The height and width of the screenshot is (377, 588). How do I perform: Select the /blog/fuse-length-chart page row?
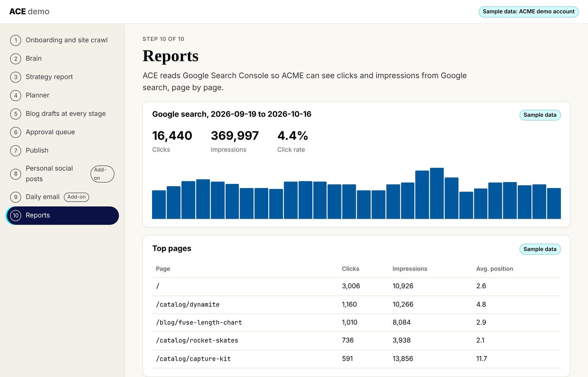356,323
